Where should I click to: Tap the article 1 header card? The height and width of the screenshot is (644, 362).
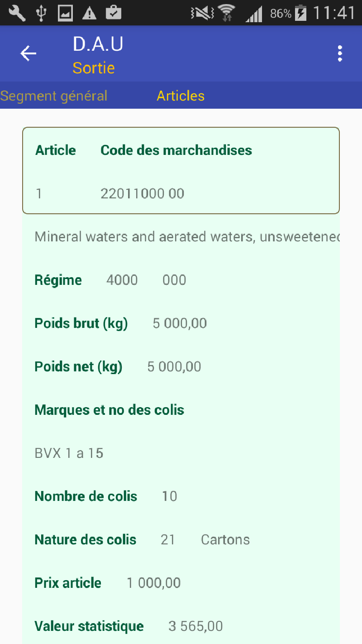click(181, 170)
